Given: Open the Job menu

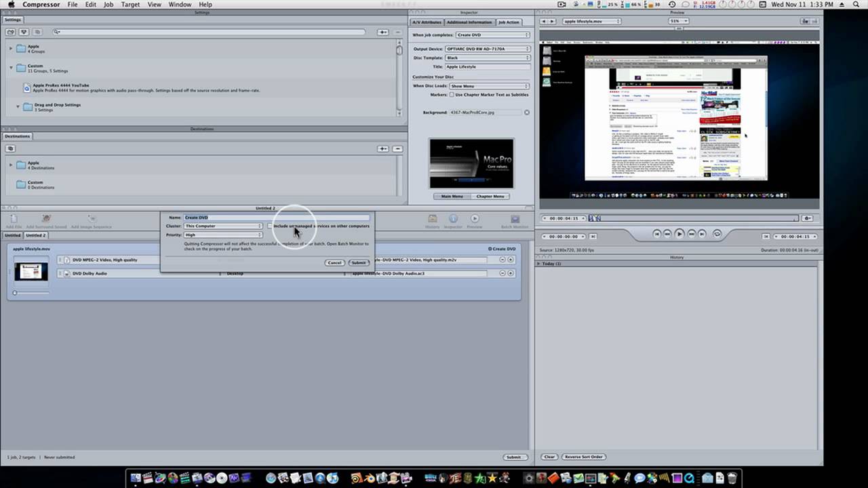Looking at the screenshot, I should tap(108, 4).
